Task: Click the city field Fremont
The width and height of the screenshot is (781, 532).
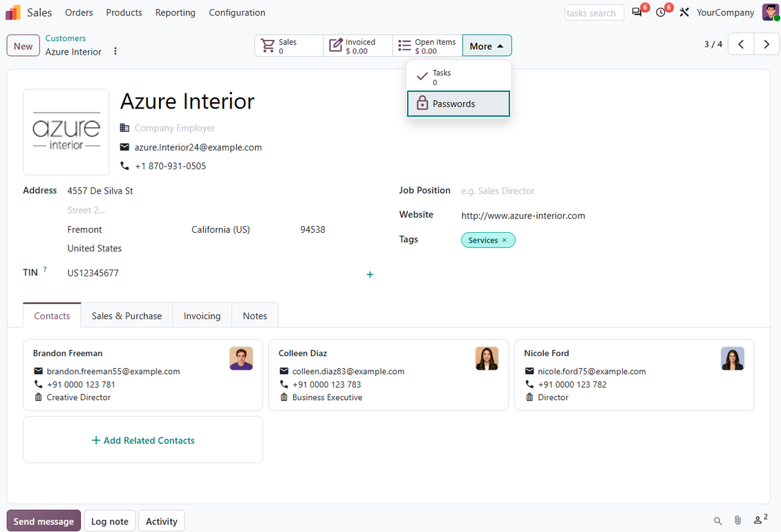Action: [85, 229]
